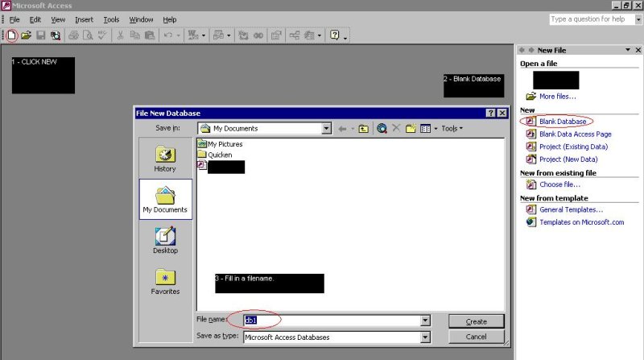The height and width of the screenshot is (360, 644).
Task: Click the Views icon in dialog toolbar
Action: [426, 129]
